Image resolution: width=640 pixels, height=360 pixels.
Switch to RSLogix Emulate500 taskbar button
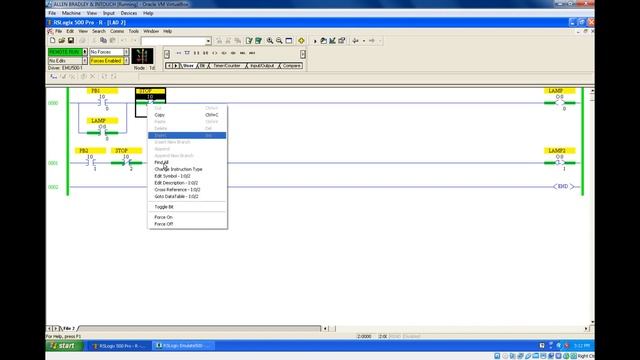(183, 346)
